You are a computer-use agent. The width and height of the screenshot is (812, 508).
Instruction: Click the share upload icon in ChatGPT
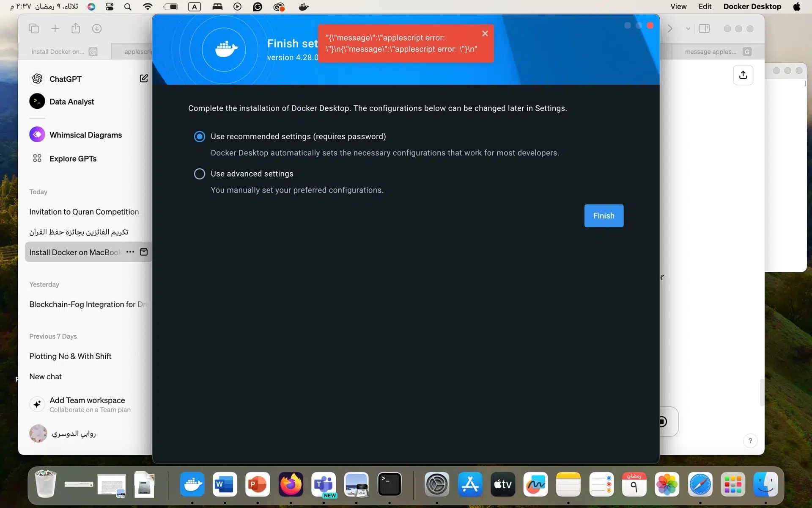pyautogui.click(x=743, y=75)
